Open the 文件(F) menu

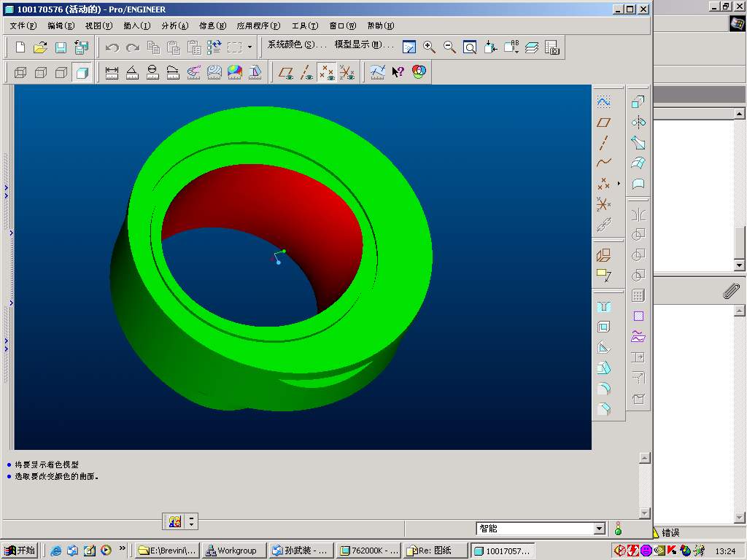(23, 26)
